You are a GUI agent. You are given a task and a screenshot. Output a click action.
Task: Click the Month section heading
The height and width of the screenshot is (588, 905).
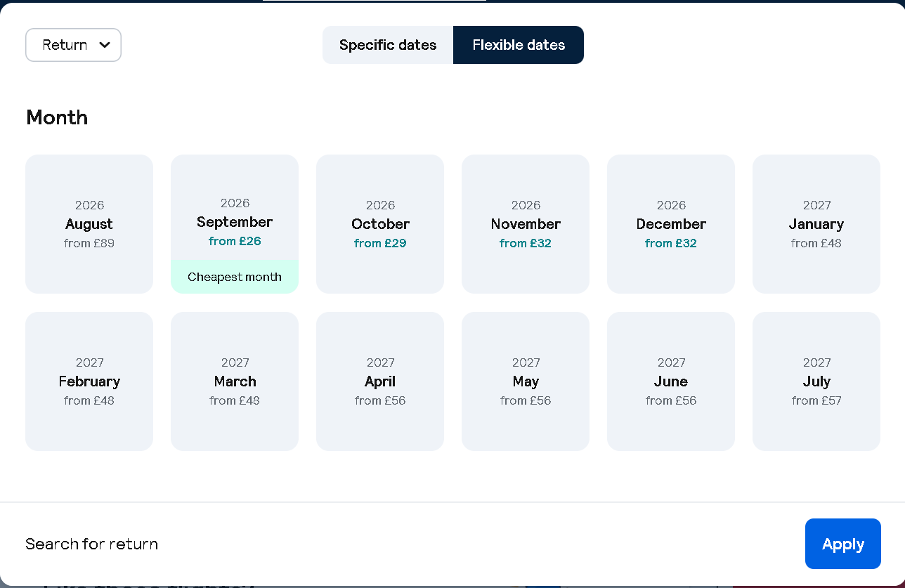click(57, 117)
